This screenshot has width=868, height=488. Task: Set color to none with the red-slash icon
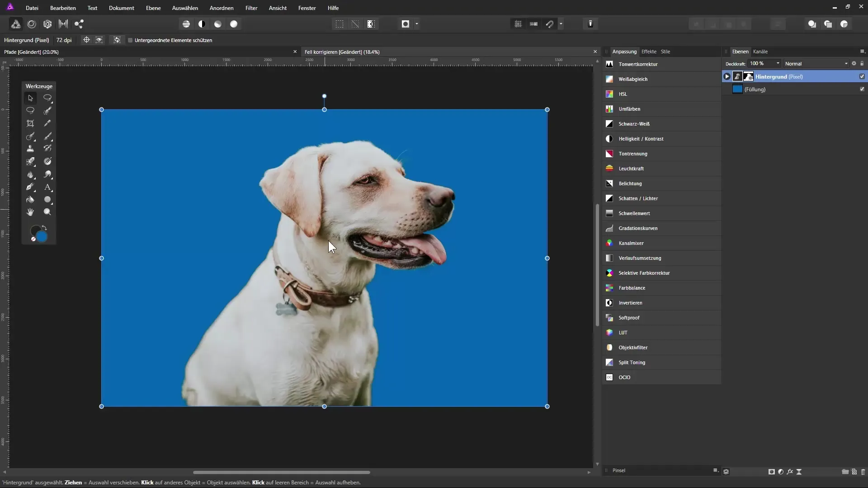tap(33, 239)
